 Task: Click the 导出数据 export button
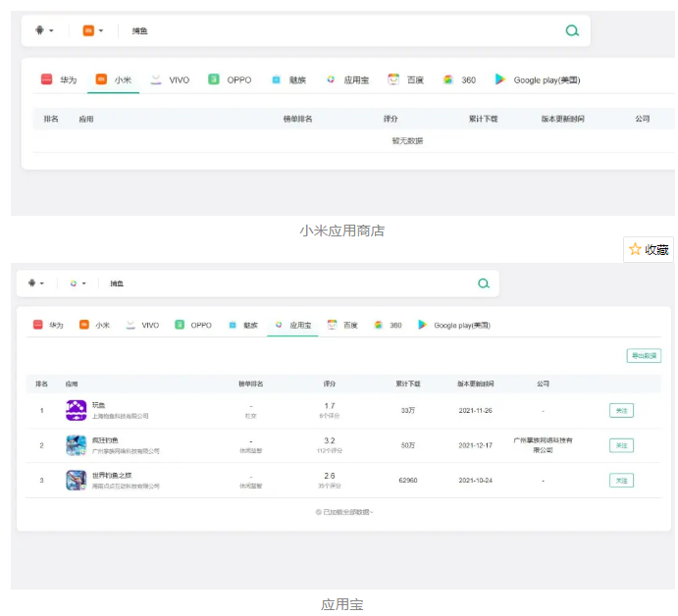coord(644,356)
